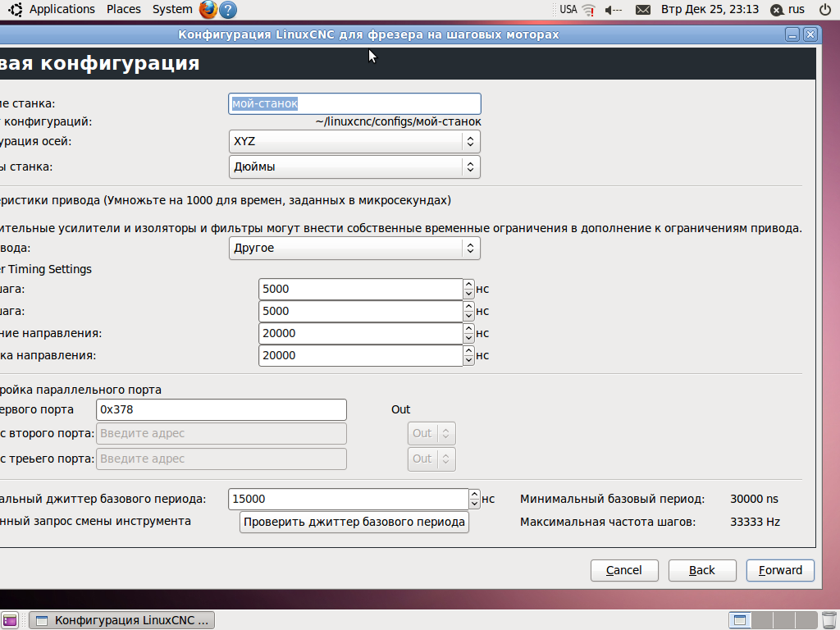The height and width of the screenshot is (630, 840).
Task: Click the Cancel button
Action: (624, 571)
